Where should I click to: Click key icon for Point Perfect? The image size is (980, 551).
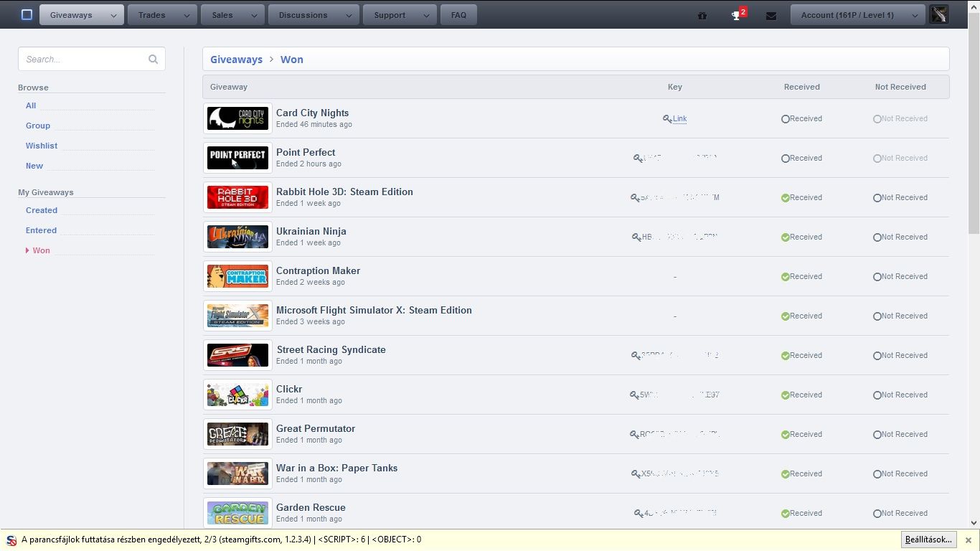638,159
